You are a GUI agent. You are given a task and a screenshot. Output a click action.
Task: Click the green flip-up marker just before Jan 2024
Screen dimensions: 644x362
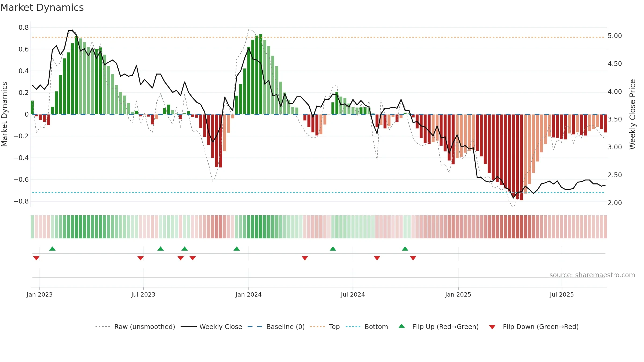pos(237,249)
